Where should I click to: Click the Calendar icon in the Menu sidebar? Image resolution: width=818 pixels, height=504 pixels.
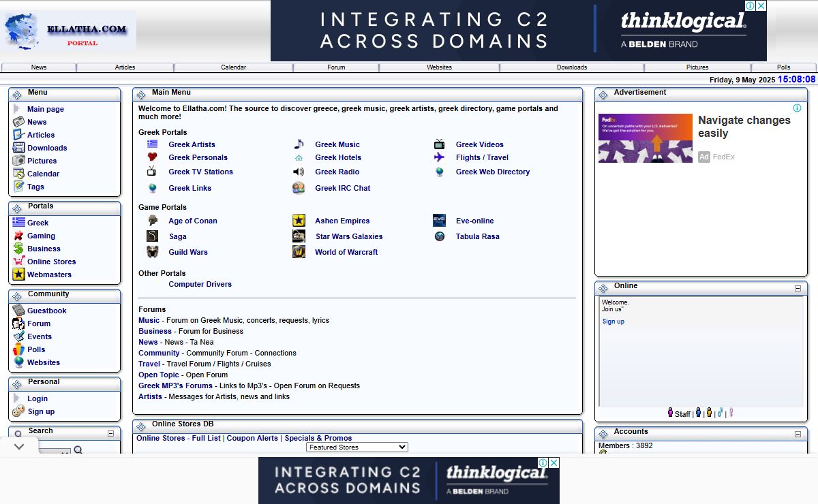(x=18, y=174)
